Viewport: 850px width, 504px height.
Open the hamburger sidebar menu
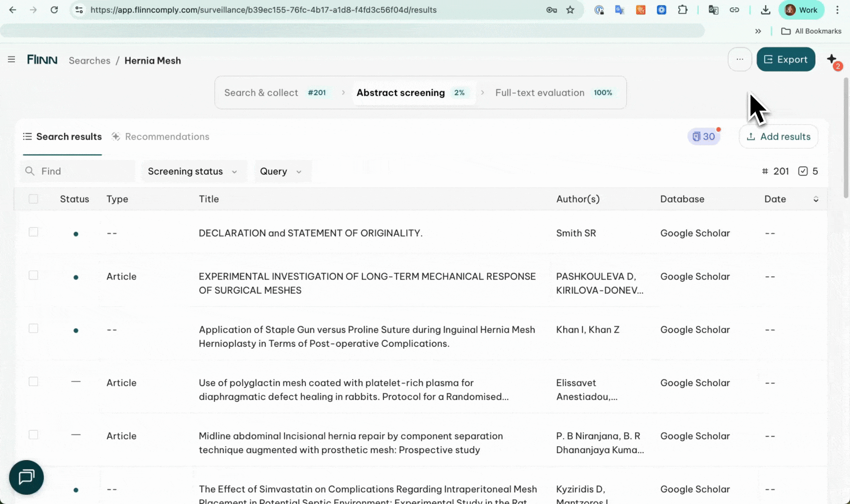point(12,60)
